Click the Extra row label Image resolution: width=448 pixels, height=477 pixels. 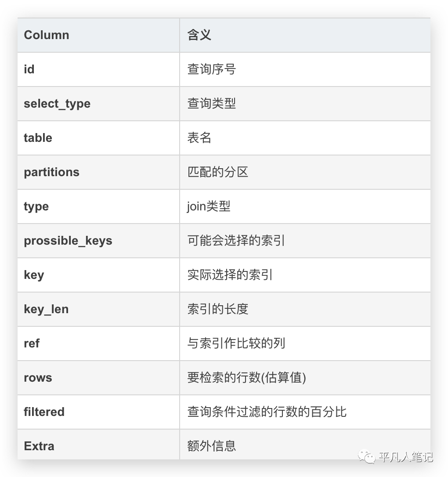[39, 446]
